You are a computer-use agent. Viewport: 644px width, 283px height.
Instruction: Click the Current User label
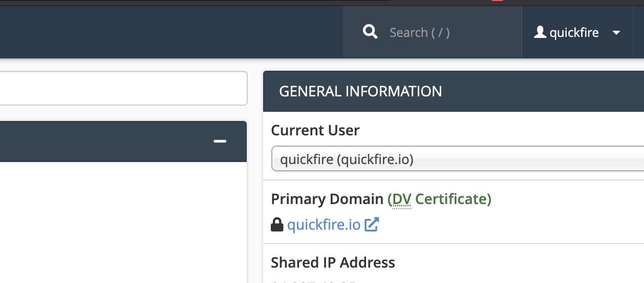(x=315, y=130)
